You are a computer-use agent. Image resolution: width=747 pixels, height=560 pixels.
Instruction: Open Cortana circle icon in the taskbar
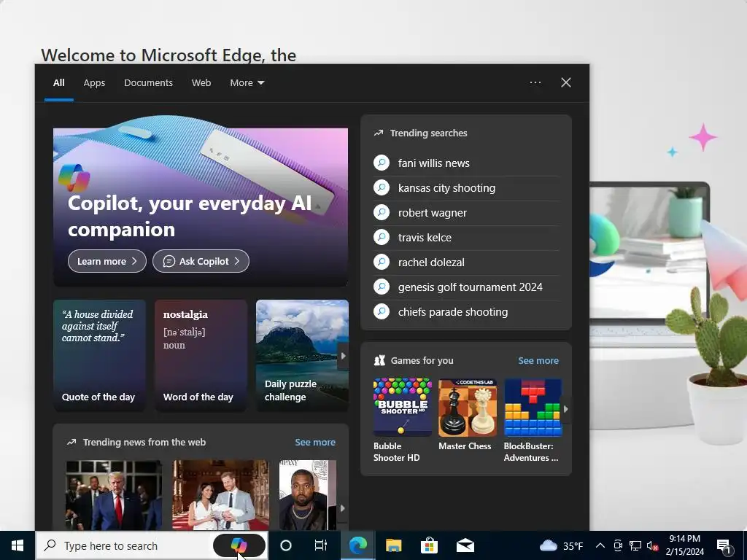(x=286, y=545)
